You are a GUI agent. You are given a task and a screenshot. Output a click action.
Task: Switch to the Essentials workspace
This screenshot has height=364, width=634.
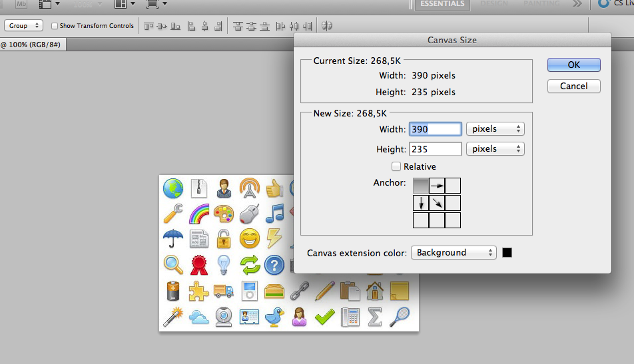click(442, 3)
